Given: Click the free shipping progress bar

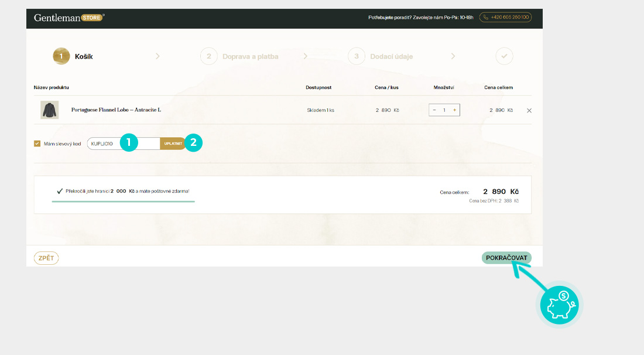Looking at the screenshot, I should pos(123,201).
